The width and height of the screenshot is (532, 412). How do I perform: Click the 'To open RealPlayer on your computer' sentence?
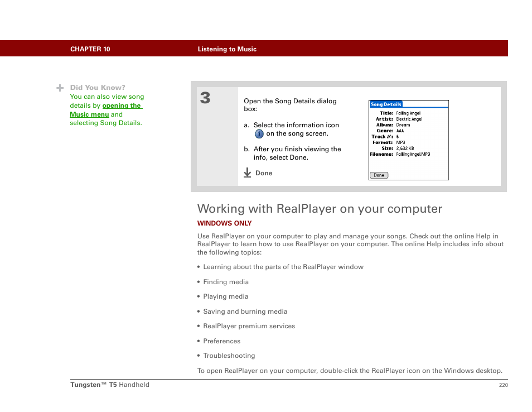coord(350,371)
